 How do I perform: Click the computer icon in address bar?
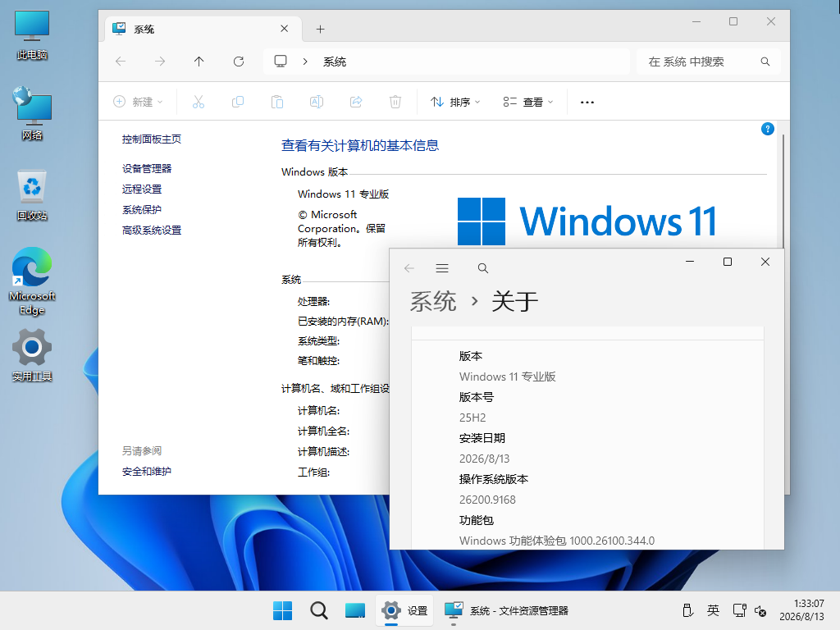click(281, 61)
